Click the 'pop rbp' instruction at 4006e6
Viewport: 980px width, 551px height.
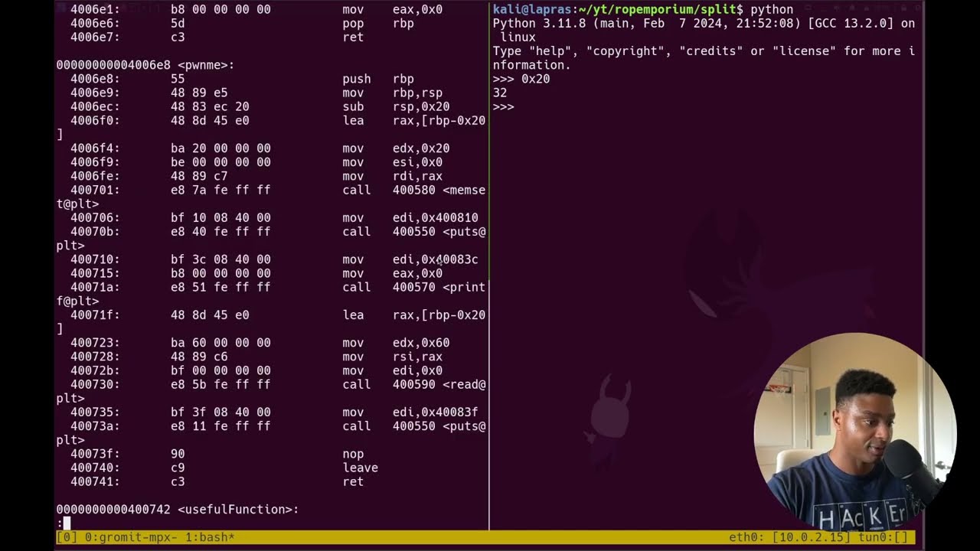point(378,24)
